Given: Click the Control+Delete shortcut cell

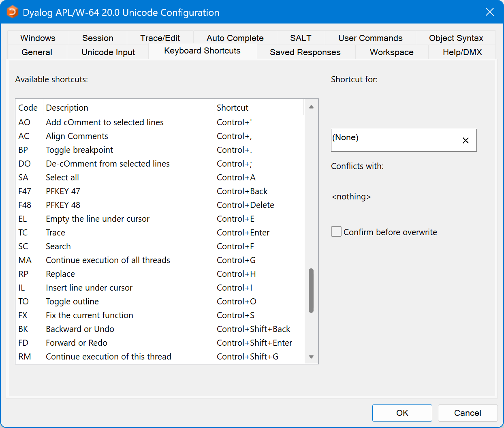Looking at the screenshot, I should (246, 205).
